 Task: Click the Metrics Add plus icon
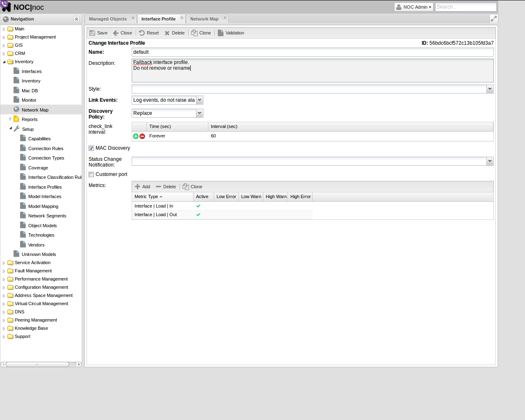(x=138, y=187)
